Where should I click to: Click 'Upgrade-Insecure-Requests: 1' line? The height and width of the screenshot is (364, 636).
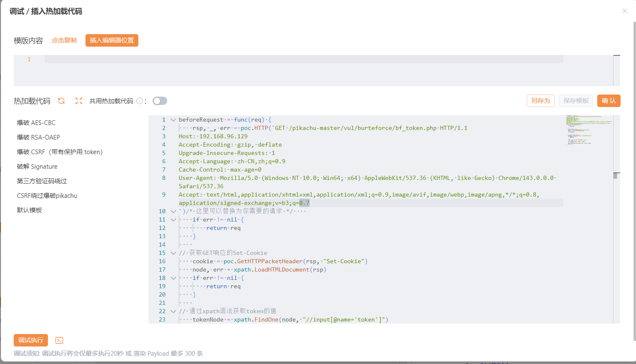pos(227,153)
